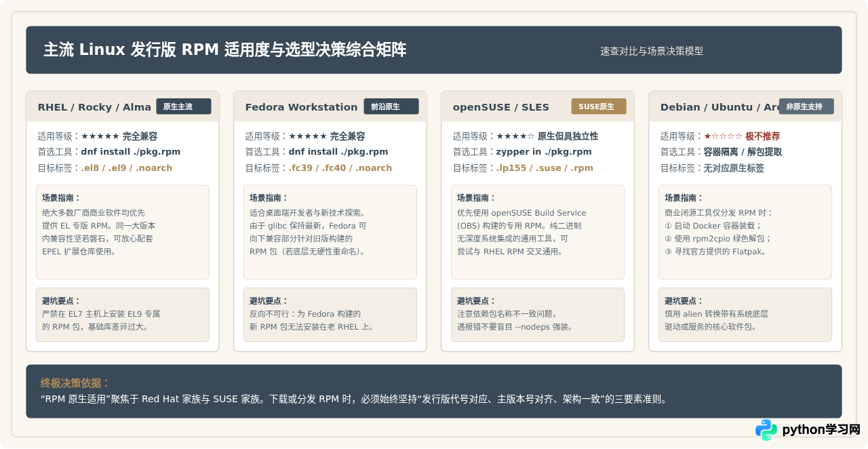The height and width of the screenshot is (449, 868).
Task: Click dnf install ./pkg.rpm in the Fedora card
Action: click(338, 152)
